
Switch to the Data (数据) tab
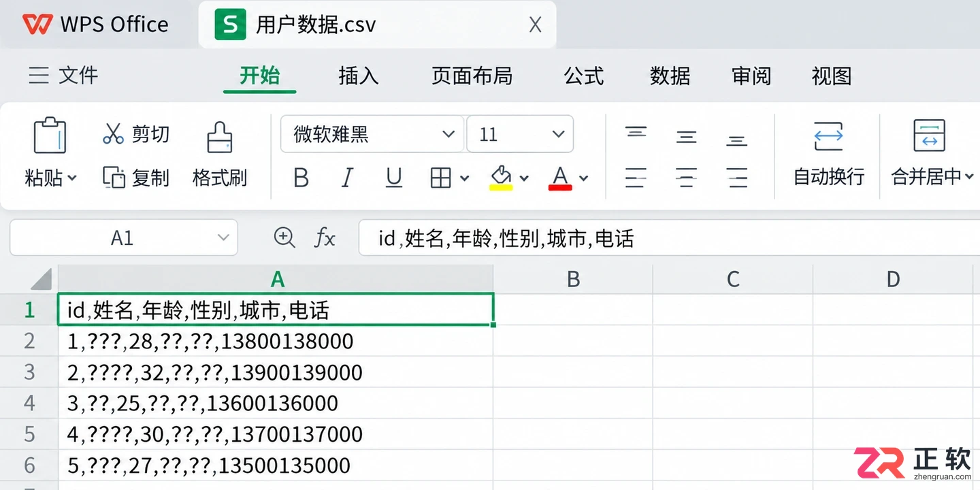(x=670, y=76)
